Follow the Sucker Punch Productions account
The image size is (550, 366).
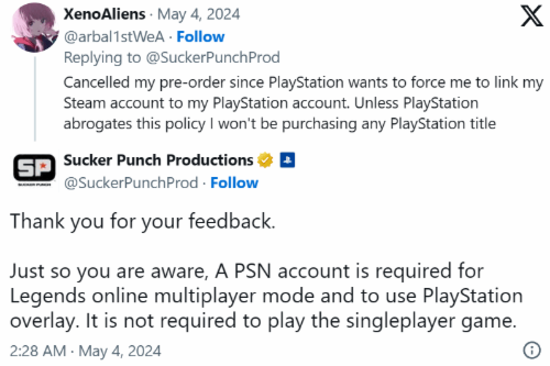coord(234,183)
